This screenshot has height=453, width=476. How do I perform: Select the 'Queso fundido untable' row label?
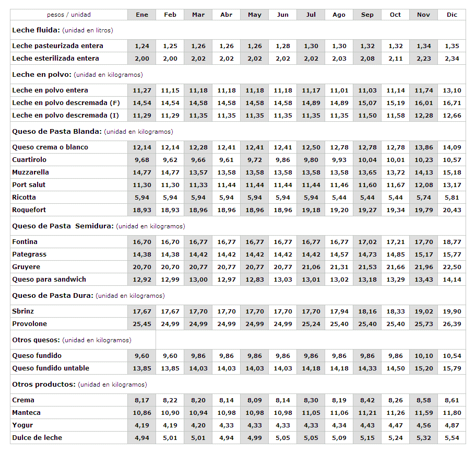(51, 368)
